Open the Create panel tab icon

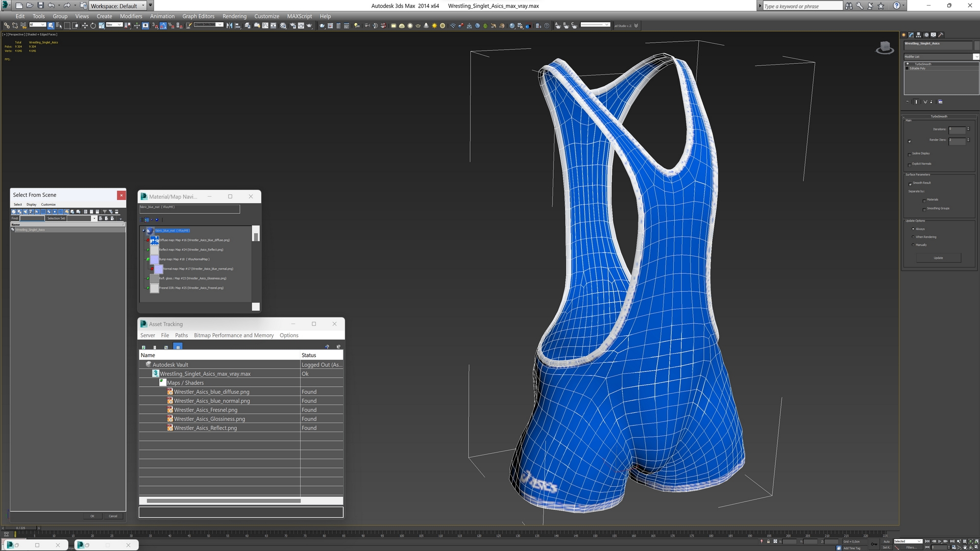[903, 35]
